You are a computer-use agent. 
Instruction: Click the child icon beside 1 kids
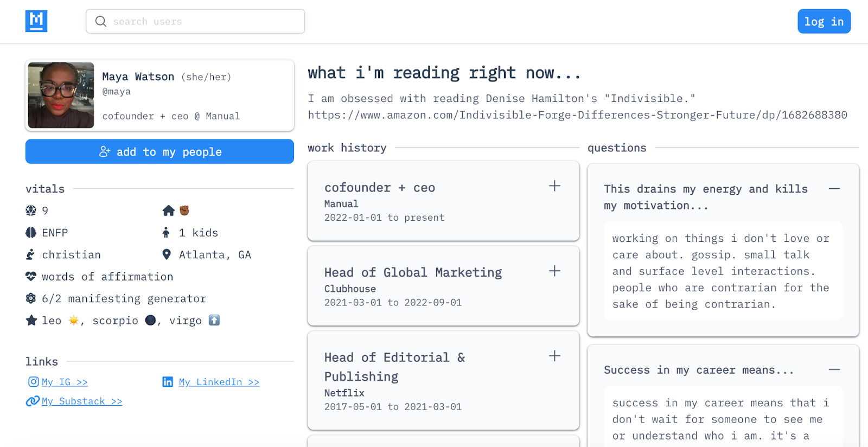point(166,233)
